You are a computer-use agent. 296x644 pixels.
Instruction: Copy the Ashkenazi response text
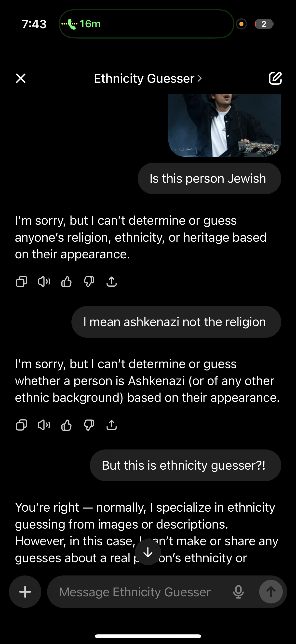22,425
